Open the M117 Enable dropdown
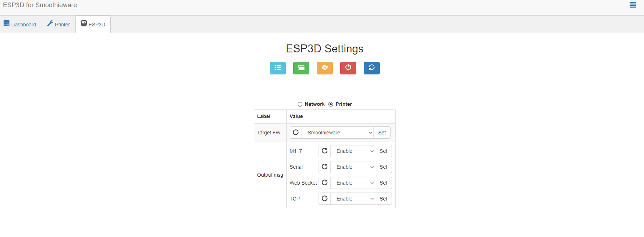 (x=353, y=151)
